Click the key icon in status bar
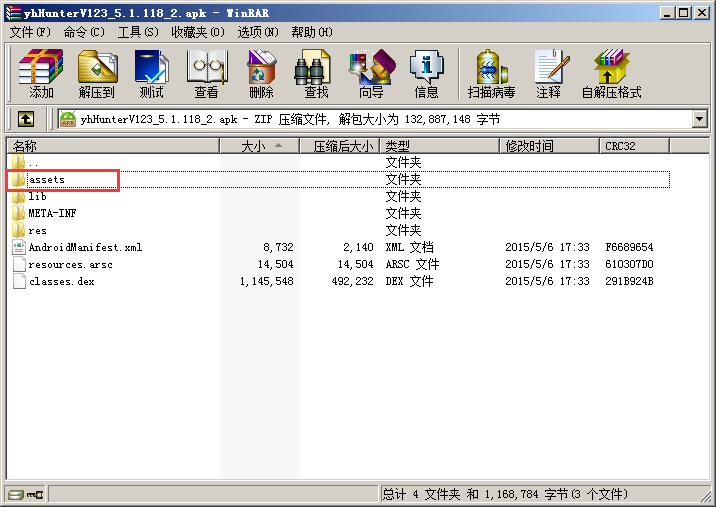 coord(35,494)
